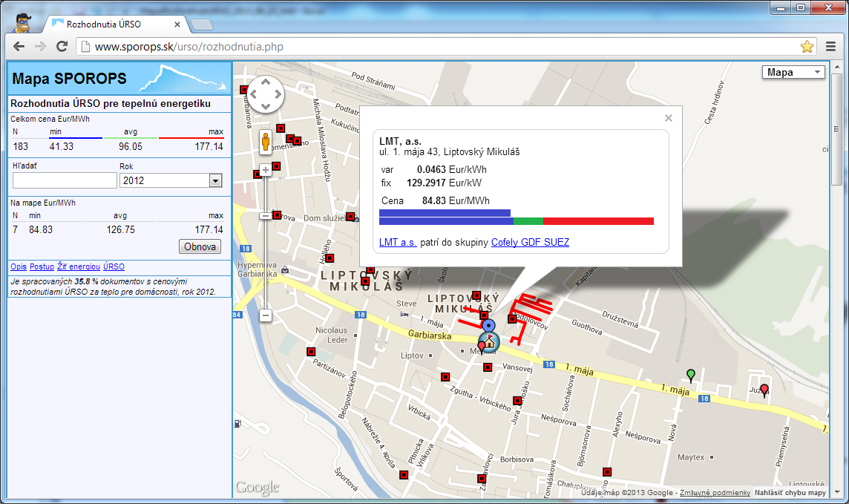The width and height of the screenshot is (849, 504).
Task: Pick the Street View pegman icon
Action: coord(266,142)
